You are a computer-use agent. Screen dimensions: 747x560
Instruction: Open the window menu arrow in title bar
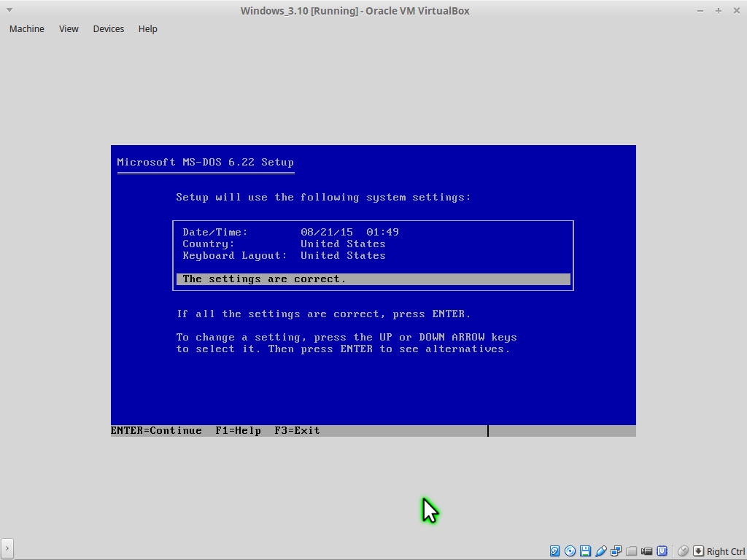click(9, 10)
